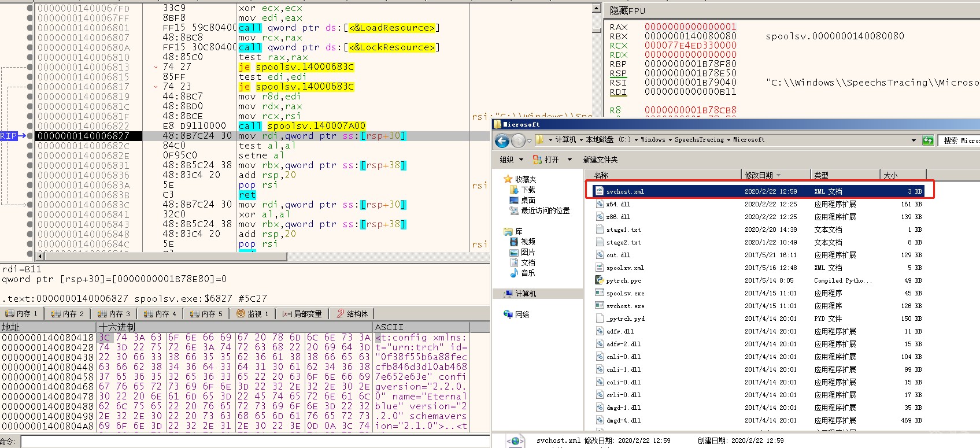Open recent pages dropdown beside forward arrow

point(529,140)
